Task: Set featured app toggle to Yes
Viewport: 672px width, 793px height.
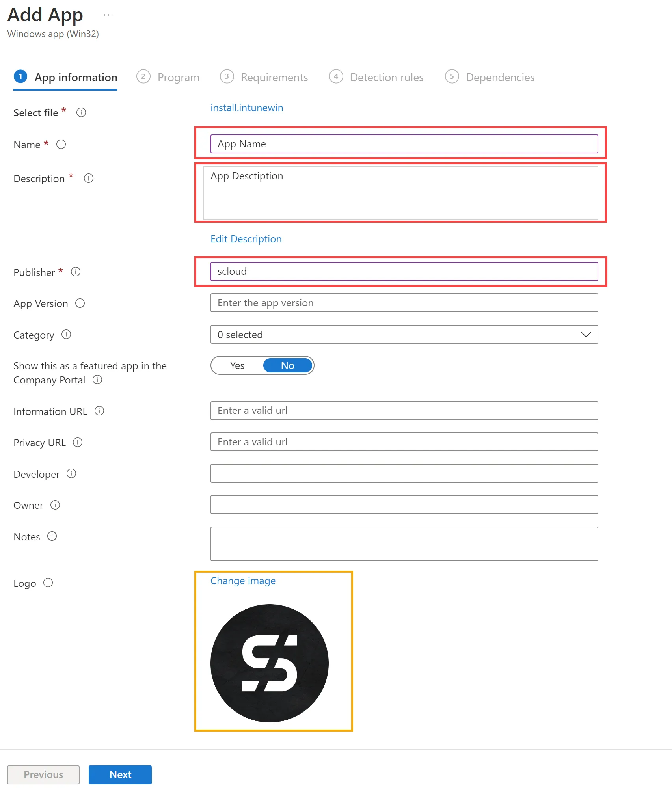Action: click(237, 365)
